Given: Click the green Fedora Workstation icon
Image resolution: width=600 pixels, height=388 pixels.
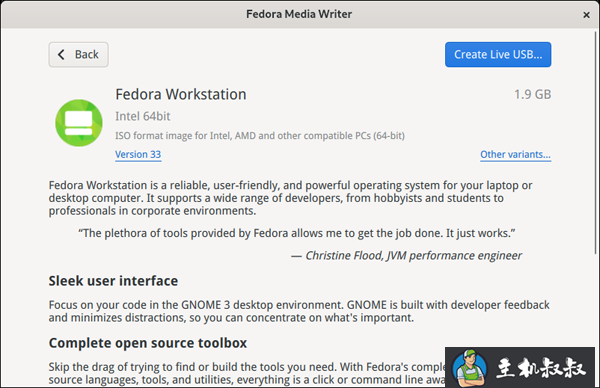Looking at the screenshot, I should (79, 123).
